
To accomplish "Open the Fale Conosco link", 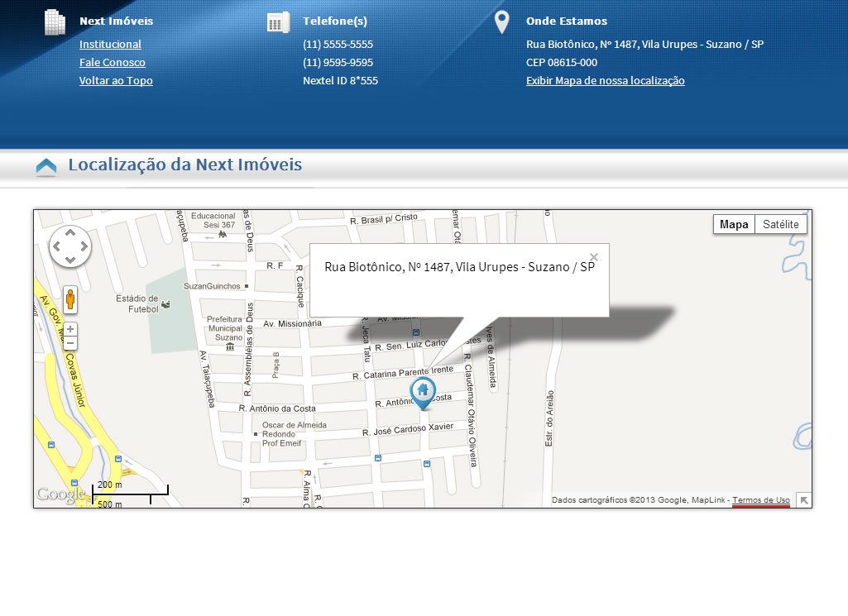I will 113,63.
